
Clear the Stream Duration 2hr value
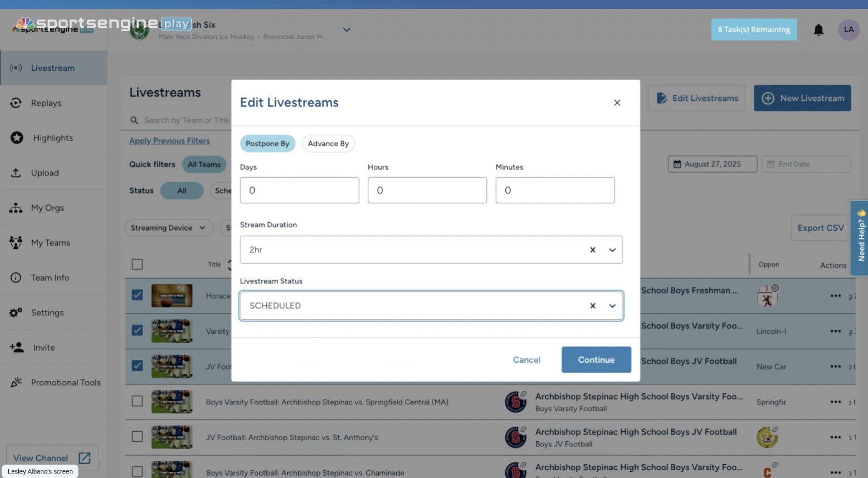click(592, 250)
